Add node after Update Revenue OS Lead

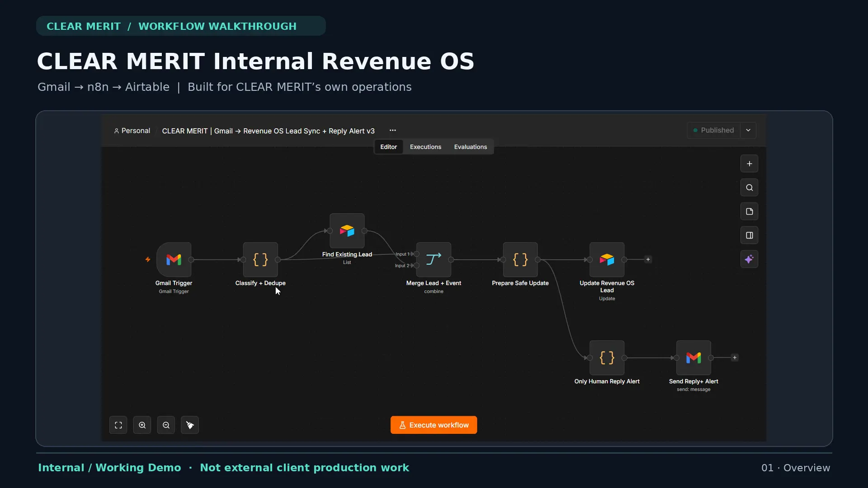(x=648, y=259)
